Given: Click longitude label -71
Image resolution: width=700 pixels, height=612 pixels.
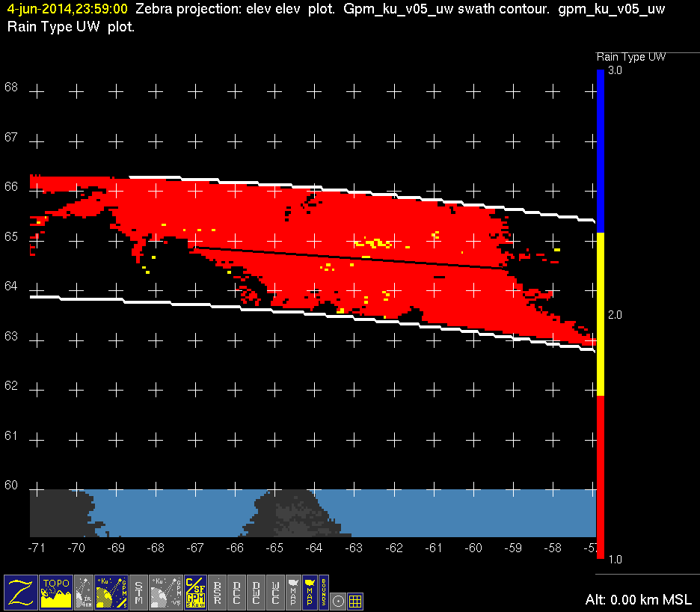Looking at the screenshot, I should 36,548.
